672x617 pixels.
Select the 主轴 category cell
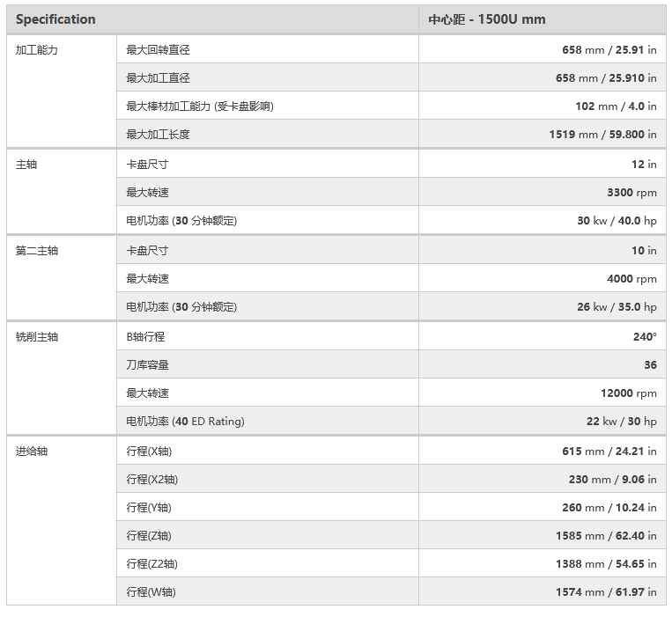point(26,165)
